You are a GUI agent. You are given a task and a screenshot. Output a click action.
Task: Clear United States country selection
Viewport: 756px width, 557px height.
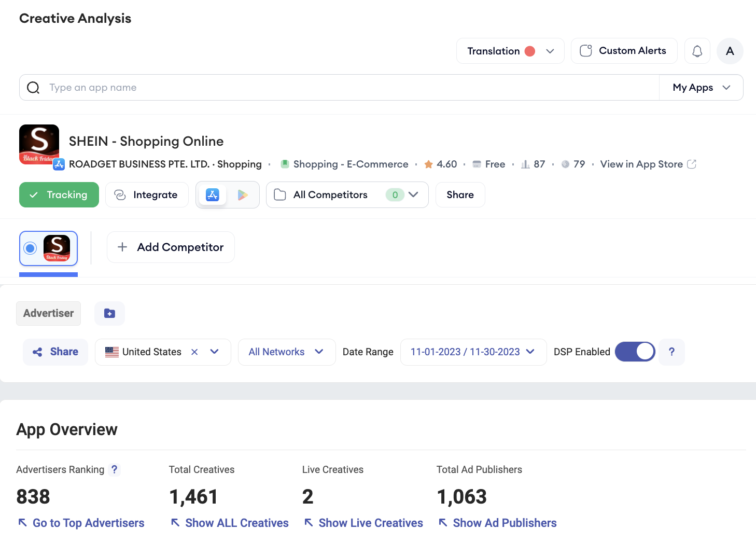[x=194, y=352]
